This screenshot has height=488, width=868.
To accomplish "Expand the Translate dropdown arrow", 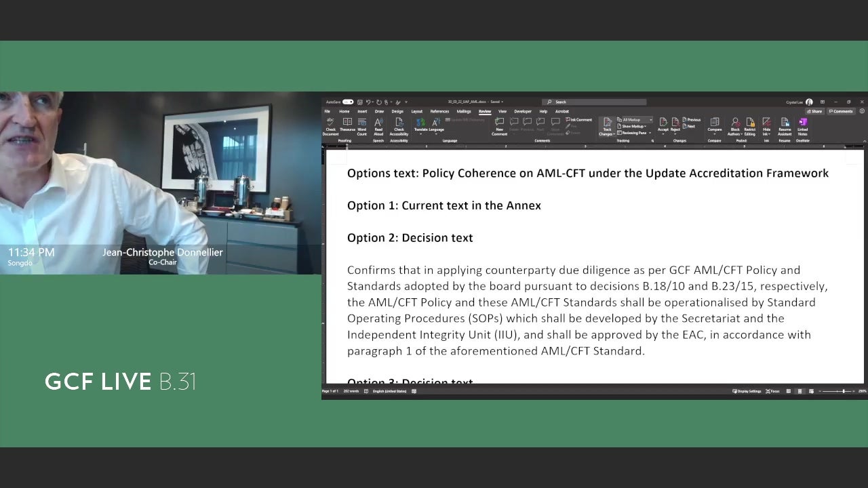I will [420, 134].
